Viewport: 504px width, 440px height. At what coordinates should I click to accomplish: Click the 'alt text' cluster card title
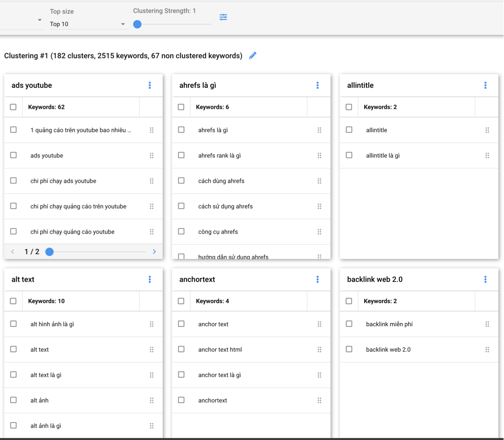click(x=23, y=279)
